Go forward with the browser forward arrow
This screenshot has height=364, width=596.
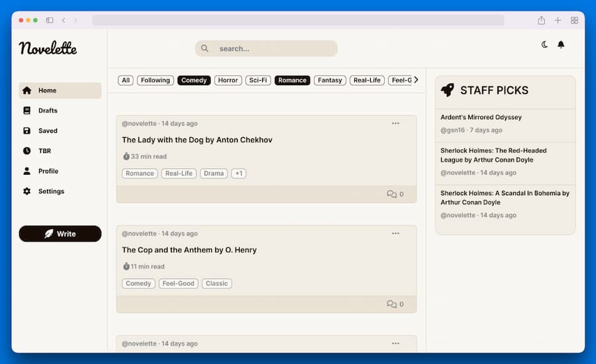(x=75, y=20)
